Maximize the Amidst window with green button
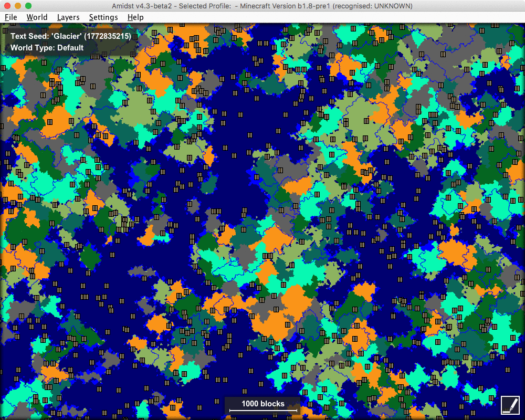This screenshot has height=420, width=525. click(28, 6)
